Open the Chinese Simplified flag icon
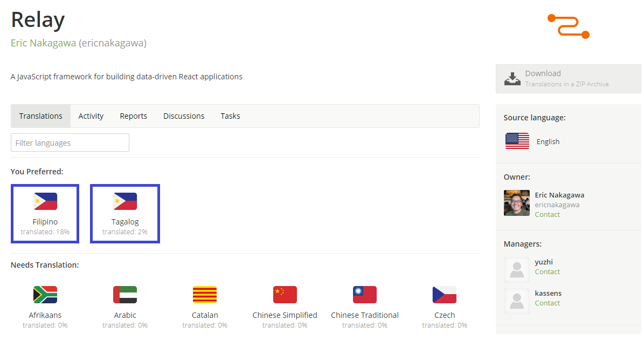644x340 pixels. (x=285, y=295)
